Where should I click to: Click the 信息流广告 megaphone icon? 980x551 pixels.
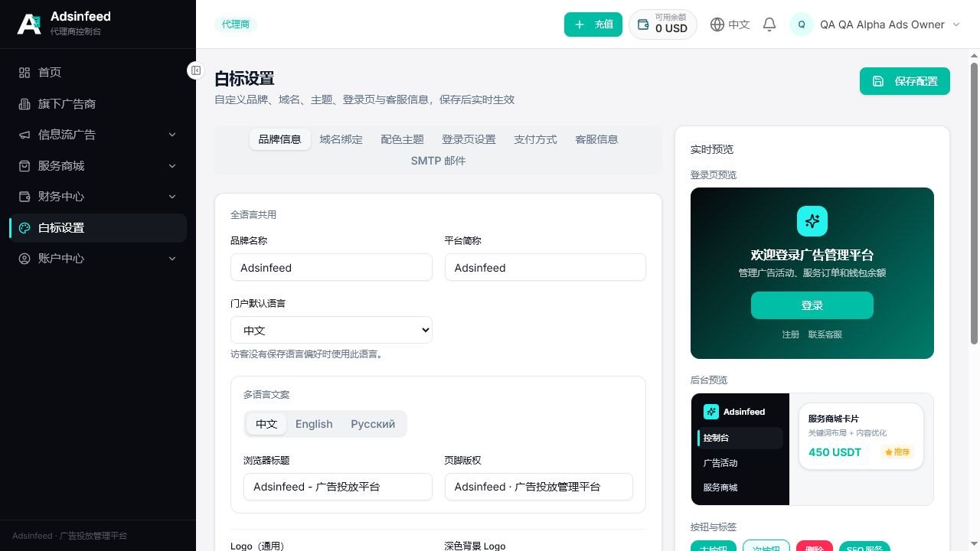24,135
